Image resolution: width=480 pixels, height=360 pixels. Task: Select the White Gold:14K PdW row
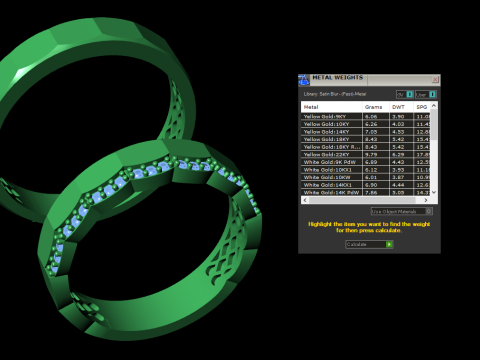pyautogui.click(x=365, y=192)
